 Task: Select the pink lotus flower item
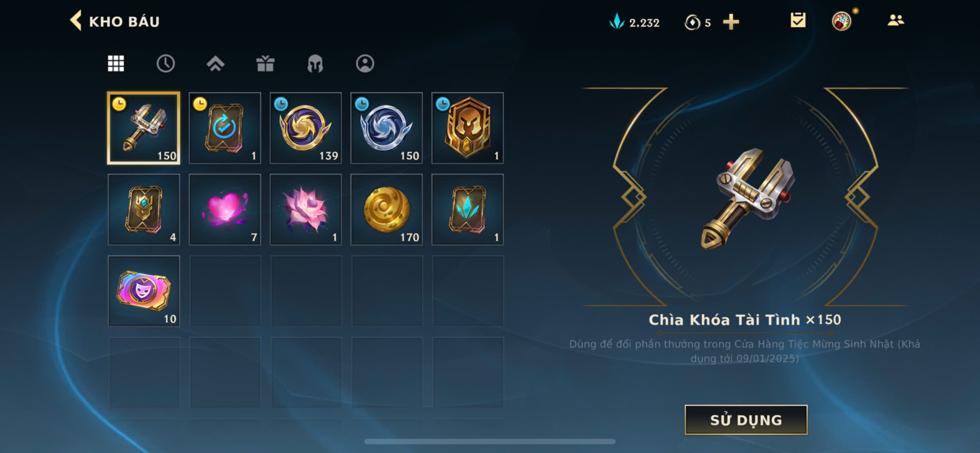tap(306, 209)
